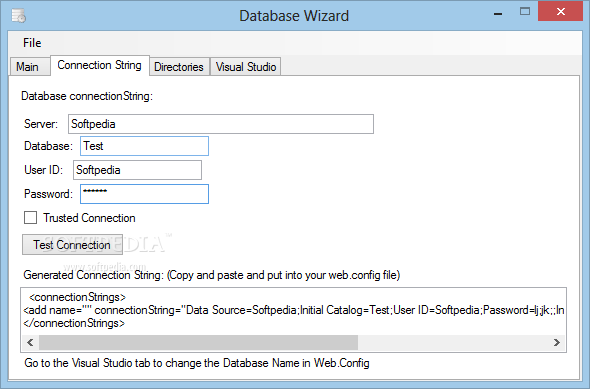The width and height of the screenshot is (590, 389).
Task: Maximize the Database Wizard window
Action: click(525, 12)
